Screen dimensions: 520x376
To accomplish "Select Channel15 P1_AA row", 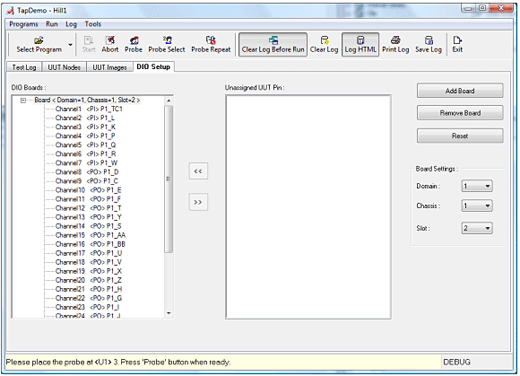I will (90, 235).
